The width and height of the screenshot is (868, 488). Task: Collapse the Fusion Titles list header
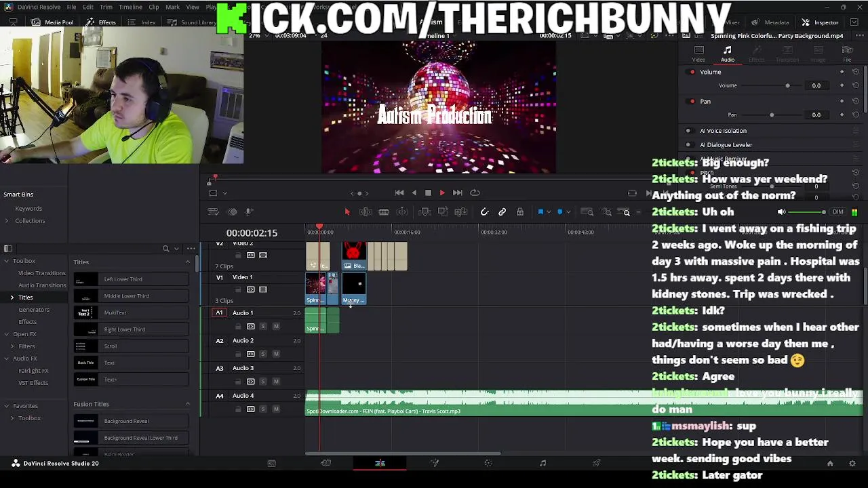coord(188,404)
